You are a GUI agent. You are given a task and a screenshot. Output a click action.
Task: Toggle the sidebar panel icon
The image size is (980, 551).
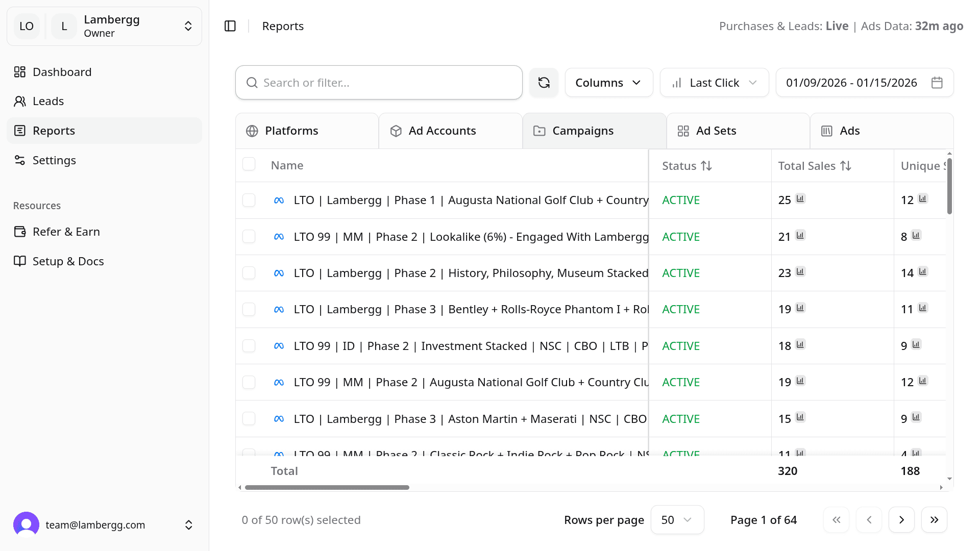(230, 26)
